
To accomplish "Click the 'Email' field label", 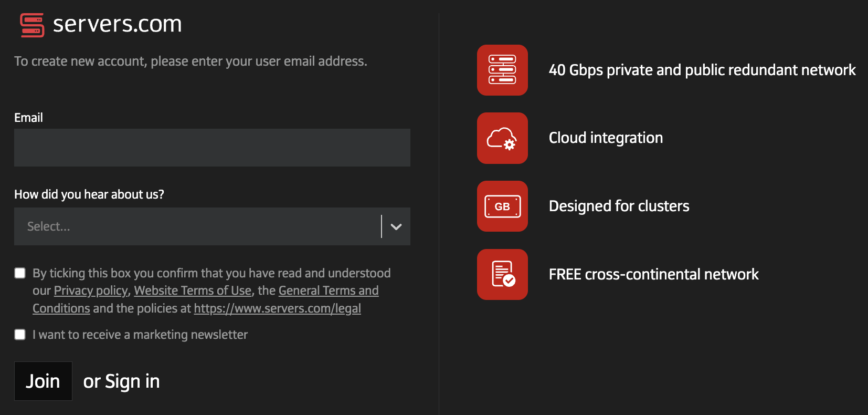I will point(28,118).
